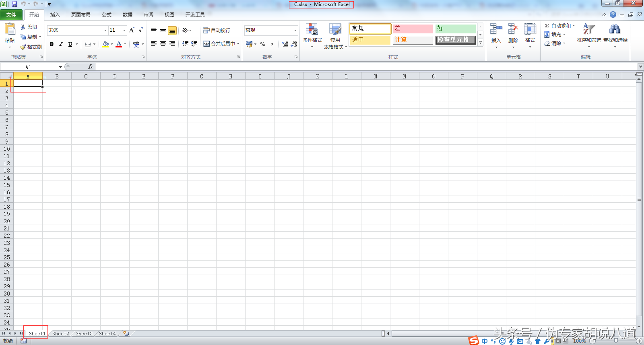Toggle italic formatting
644x345 pixels.
(61, 44)
